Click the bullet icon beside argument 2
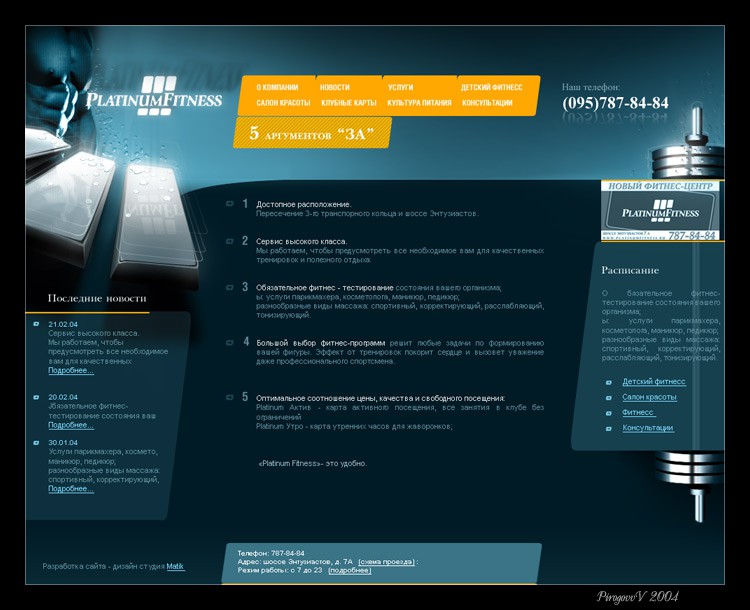 (x=230, y=241)
